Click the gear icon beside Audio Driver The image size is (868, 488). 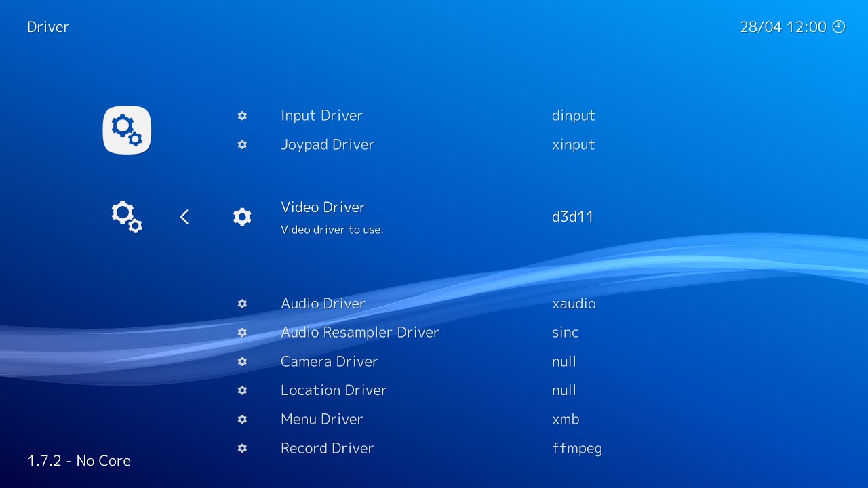[x=242, y=304]
